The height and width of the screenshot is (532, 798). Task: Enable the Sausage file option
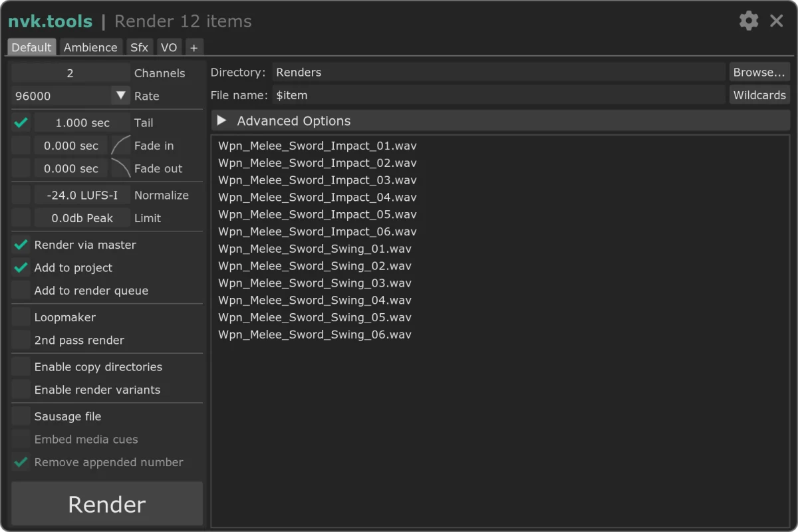21,416
